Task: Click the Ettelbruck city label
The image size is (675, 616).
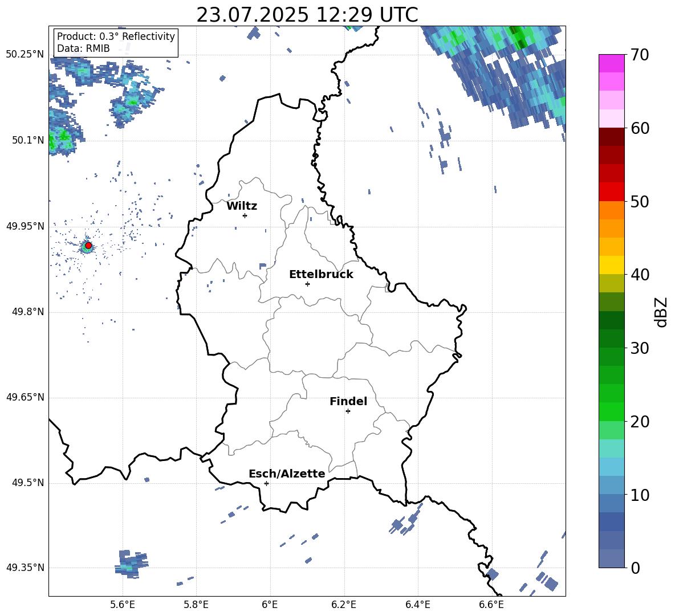Action: coord(321,275)
